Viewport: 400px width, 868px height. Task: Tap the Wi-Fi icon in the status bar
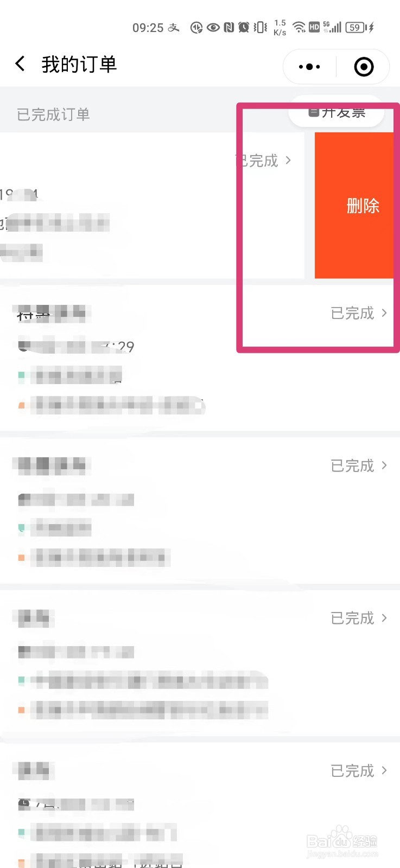[299, 27]
